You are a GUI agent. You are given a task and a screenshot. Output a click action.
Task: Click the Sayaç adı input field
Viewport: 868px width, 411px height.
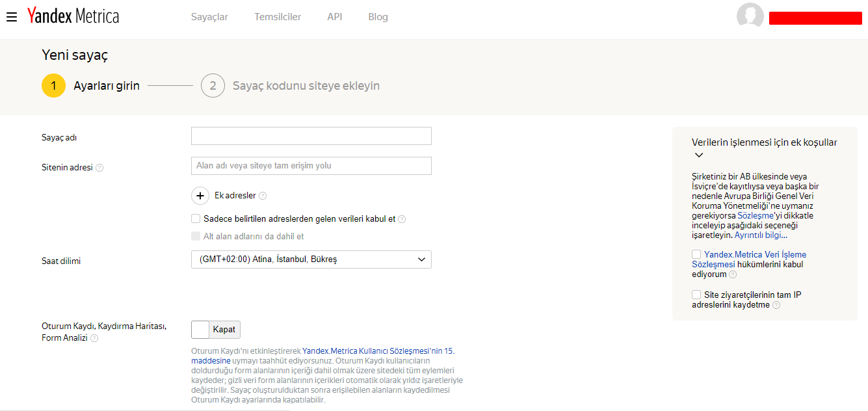coord(311,136)
